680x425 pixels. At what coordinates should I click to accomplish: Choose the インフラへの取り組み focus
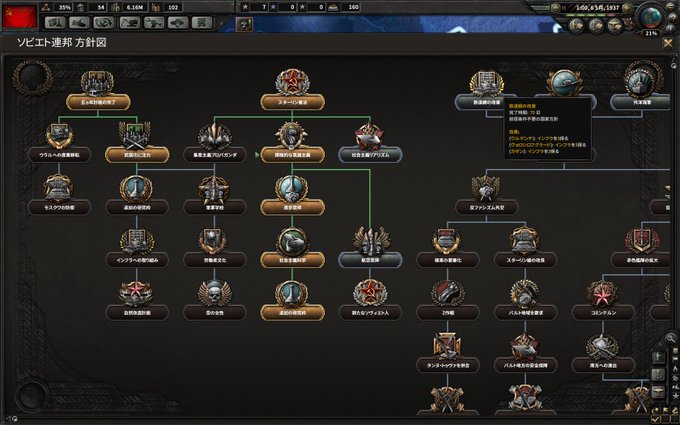click(137, 260)
